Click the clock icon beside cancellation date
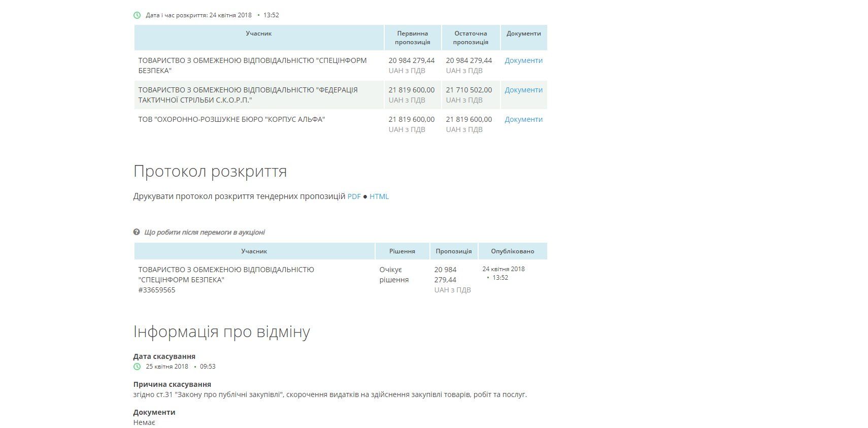Viewport: 868px width, 428px height. [137, 367]
